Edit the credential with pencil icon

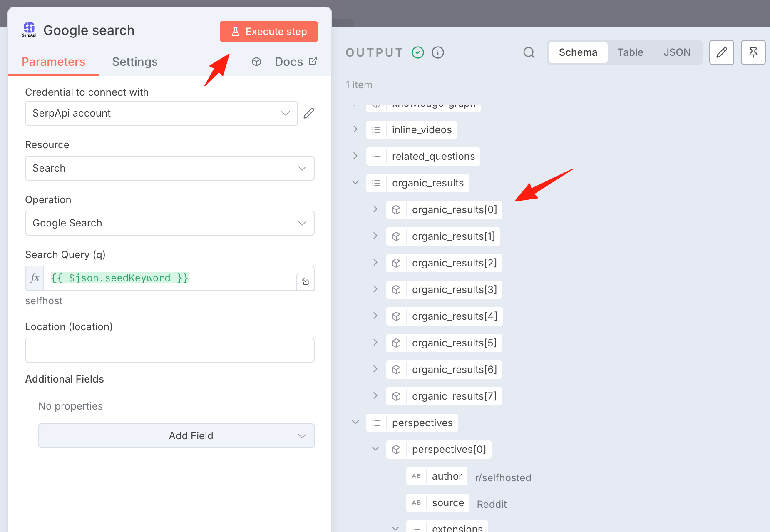(x=309, y=113)
